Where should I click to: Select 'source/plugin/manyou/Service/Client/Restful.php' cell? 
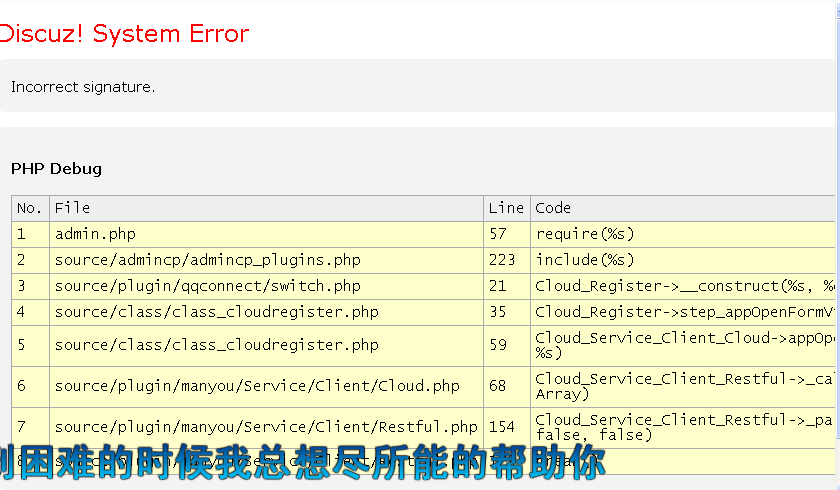click(266, 427)
